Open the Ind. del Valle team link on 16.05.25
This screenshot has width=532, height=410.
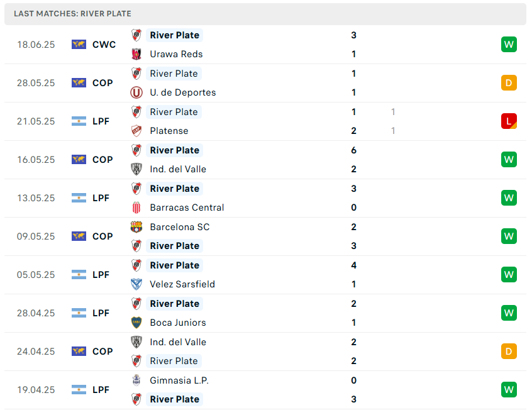click(178, 169)
